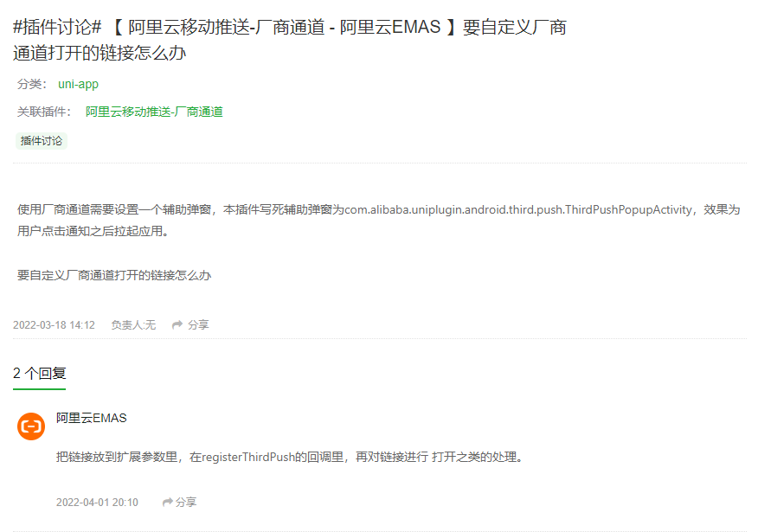Open the uni-app category link
The width and height of the screenshot is (758, 532).
pyautogui.click(x=78, y=84)
